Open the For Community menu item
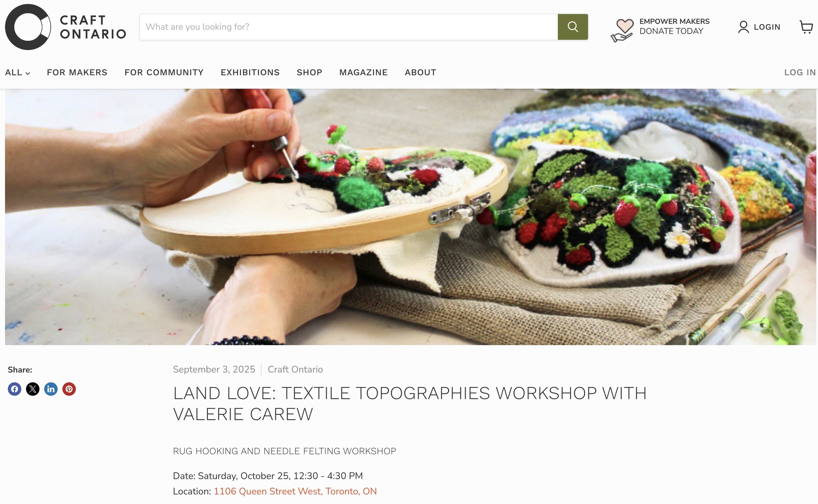Image resolution: width=818 pixels, height=504 pixels. 164,72
